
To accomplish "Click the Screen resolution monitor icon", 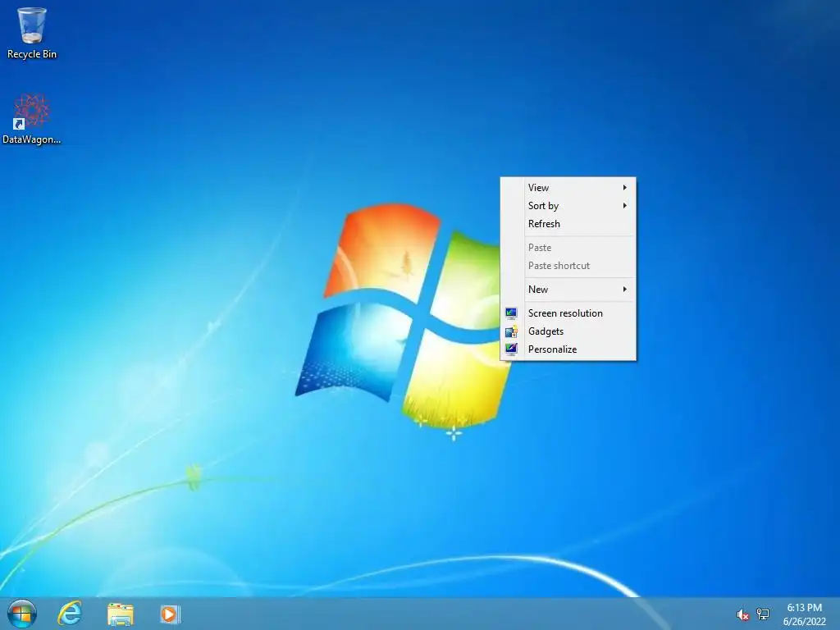I will pos(511,313).
